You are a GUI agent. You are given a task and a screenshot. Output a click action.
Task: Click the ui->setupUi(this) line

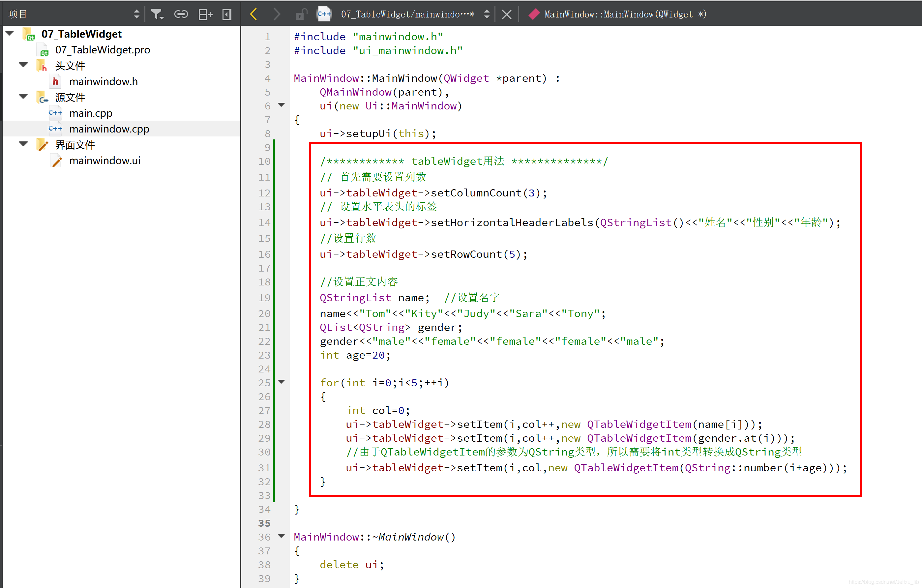(x=378, y=133)
